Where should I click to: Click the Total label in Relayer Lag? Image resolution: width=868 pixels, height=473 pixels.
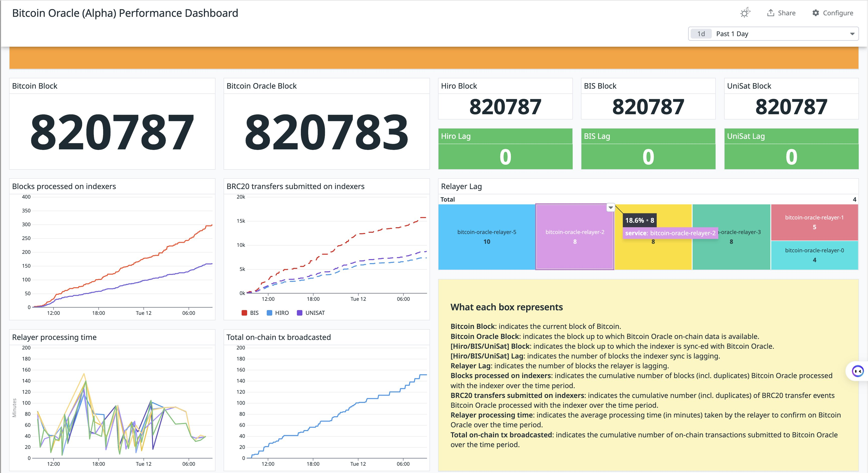coord(448,199)
